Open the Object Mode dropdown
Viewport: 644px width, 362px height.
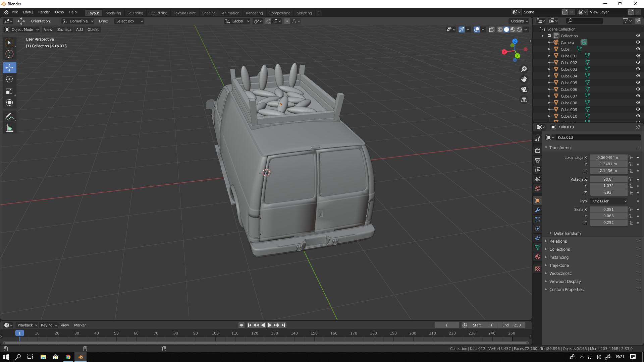point(22,29)
